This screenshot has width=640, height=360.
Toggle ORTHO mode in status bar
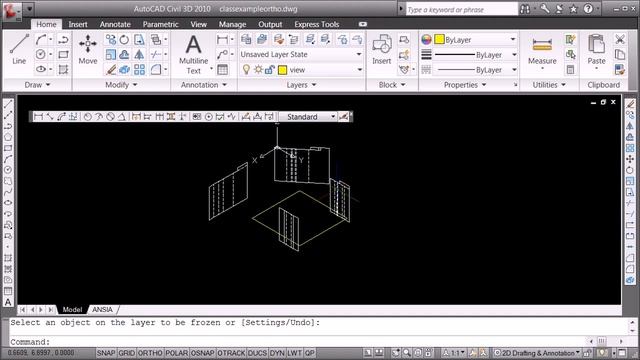click(150, 353)
